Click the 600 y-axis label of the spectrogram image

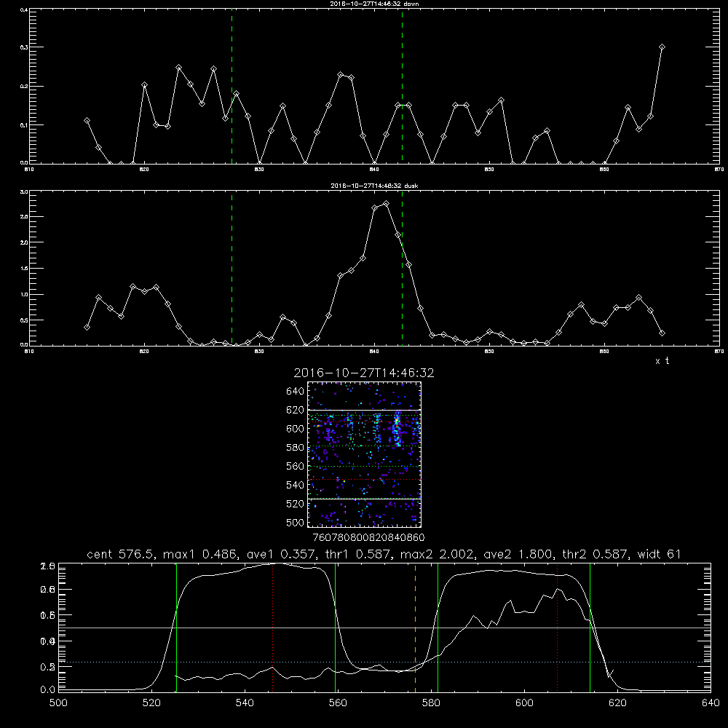point(296,429)
